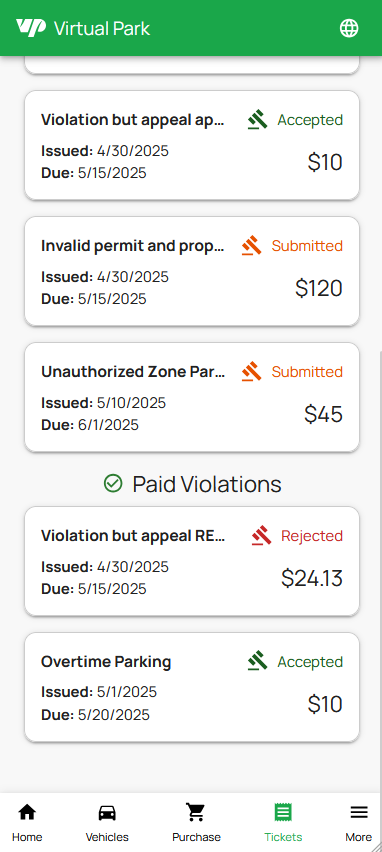
Task: Open the More hamburger menu
Action: point(359,812)
